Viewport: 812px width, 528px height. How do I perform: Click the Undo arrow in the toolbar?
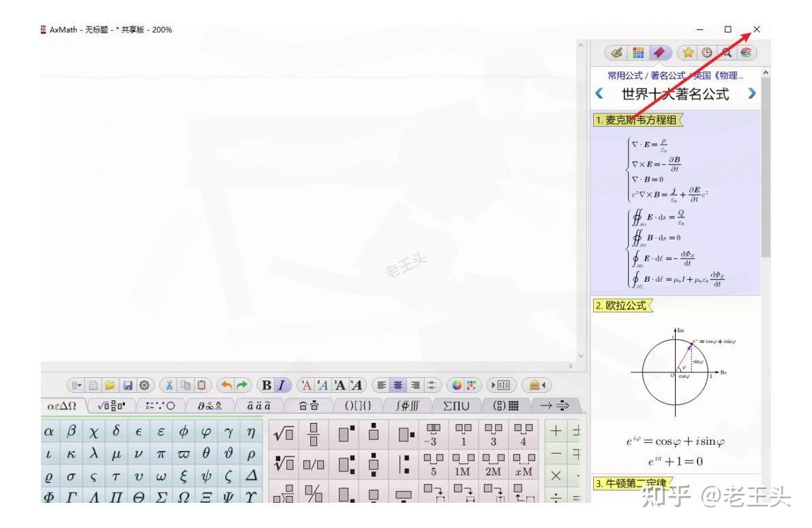[x=226, y=385]
